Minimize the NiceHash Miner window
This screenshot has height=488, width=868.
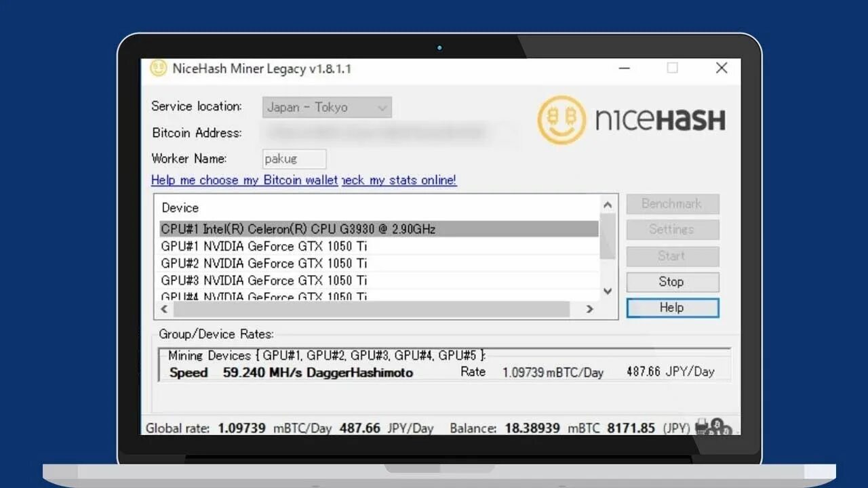pos(625,68)
